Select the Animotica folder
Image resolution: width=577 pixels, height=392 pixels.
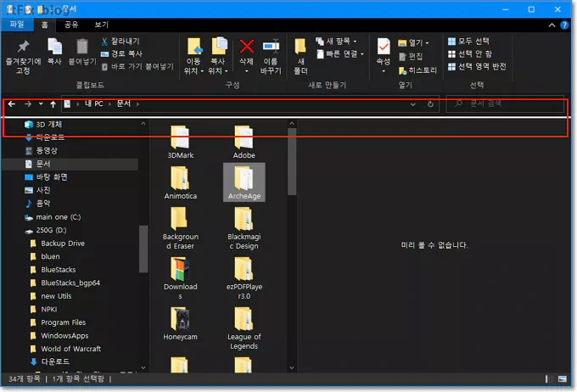pos(180,183)
